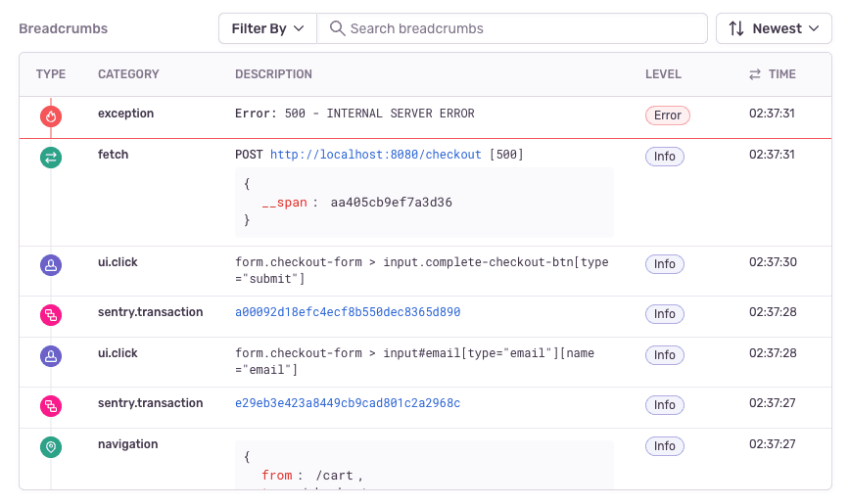
Task: Open the Filter By dropdown
Action: [x=267, y=28]
